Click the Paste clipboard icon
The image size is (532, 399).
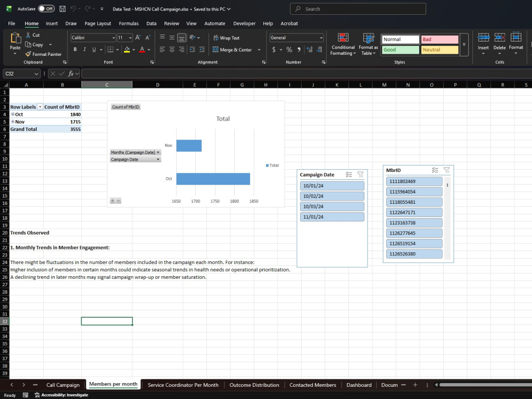click(x=15, y=38)
